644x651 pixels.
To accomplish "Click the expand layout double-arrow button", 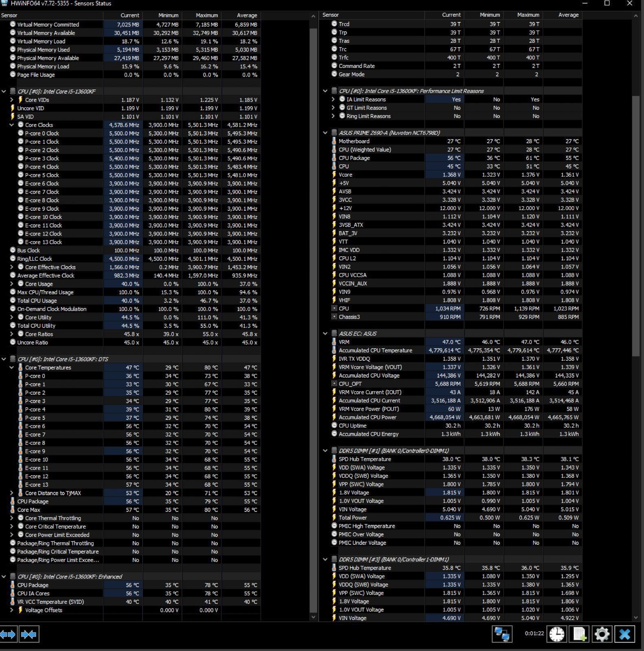I will (8, 634).
